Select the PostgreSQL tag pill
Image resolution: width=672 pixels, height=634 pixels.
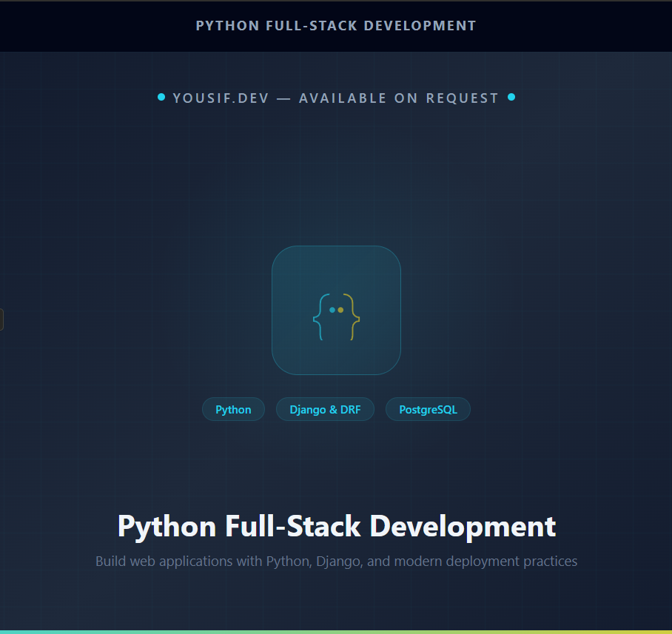point(428,410)
